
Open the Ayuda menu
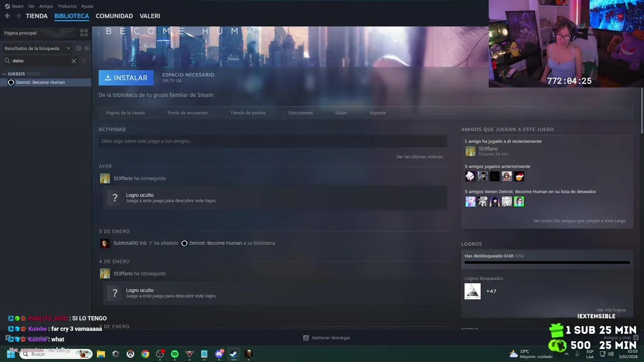[x=87, y=7]
